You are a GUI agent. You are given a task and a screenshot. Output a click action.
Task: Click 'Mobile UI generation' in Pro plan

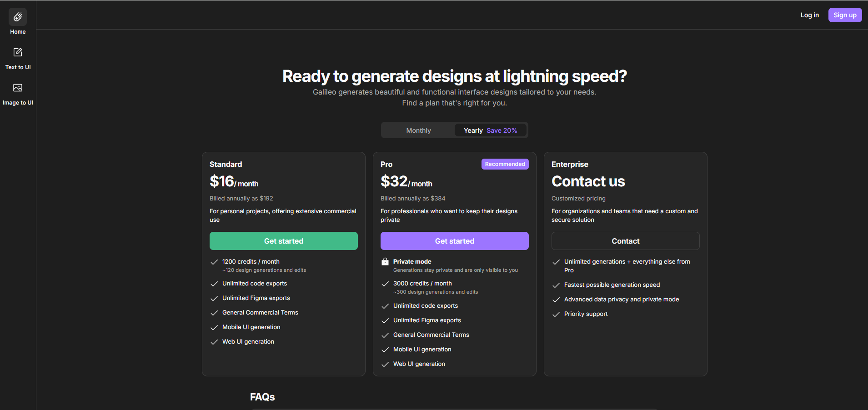pyautogui.click(x=422, y=350)
